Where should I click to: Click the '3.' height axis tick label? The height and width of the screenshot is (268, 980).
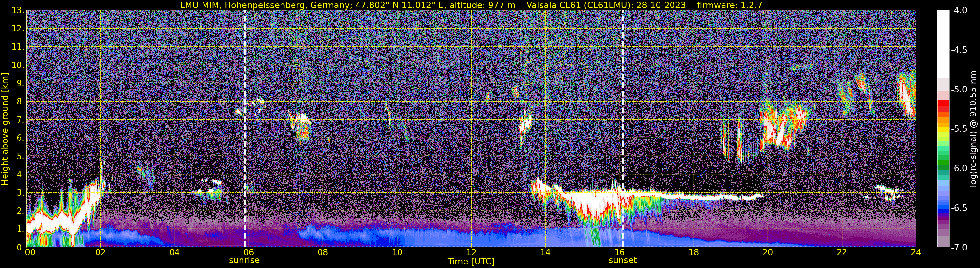[20, 193]
